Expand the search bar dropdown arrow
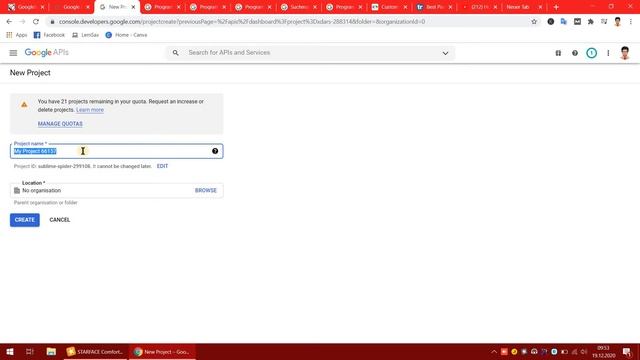The width and height of the screenshot is (640, 360). pyautogui.click(x=445, y=53)
